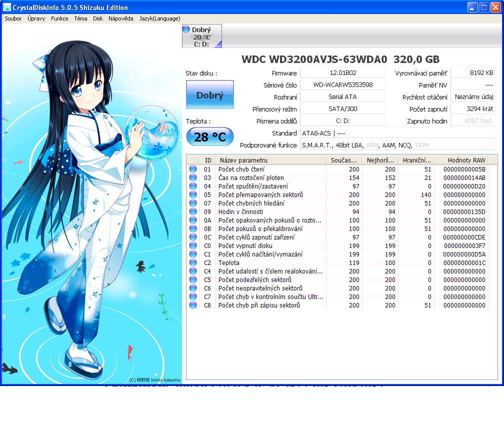Open the Soubor menu
504x431 pixels.
(13, 18)
